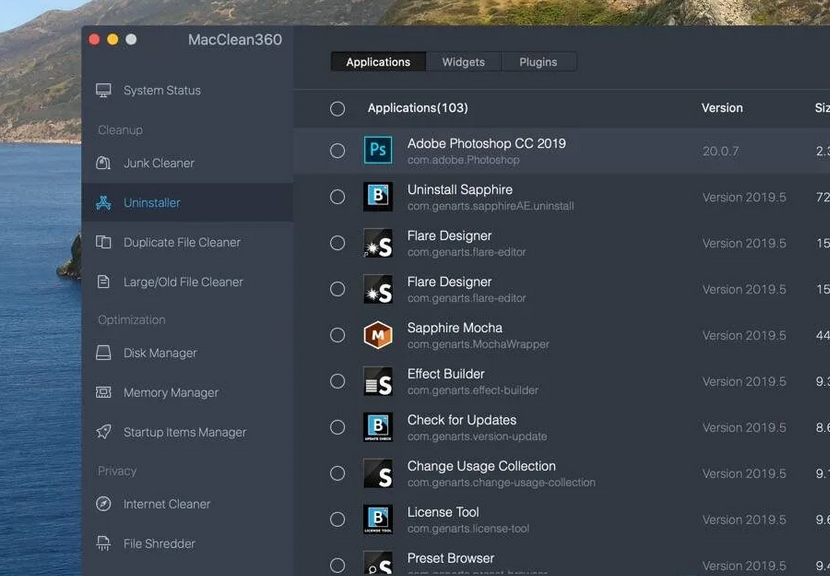Open the System Status section

[162, 91]
